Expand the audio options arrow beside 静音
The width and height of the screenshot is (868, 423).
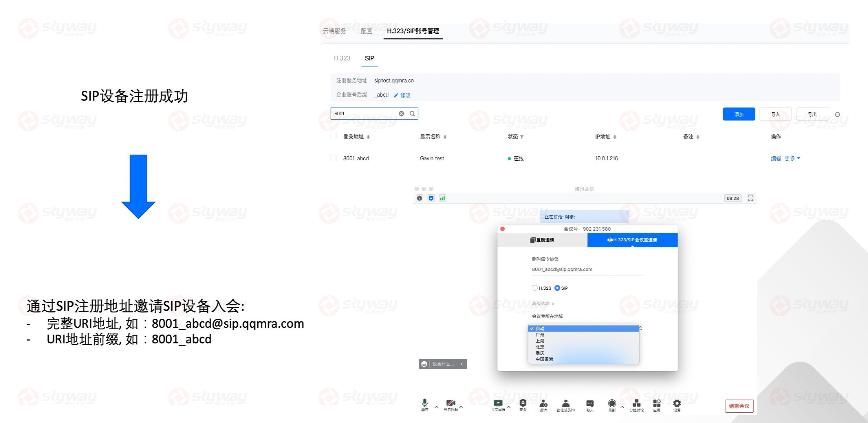tap(436, 407)
